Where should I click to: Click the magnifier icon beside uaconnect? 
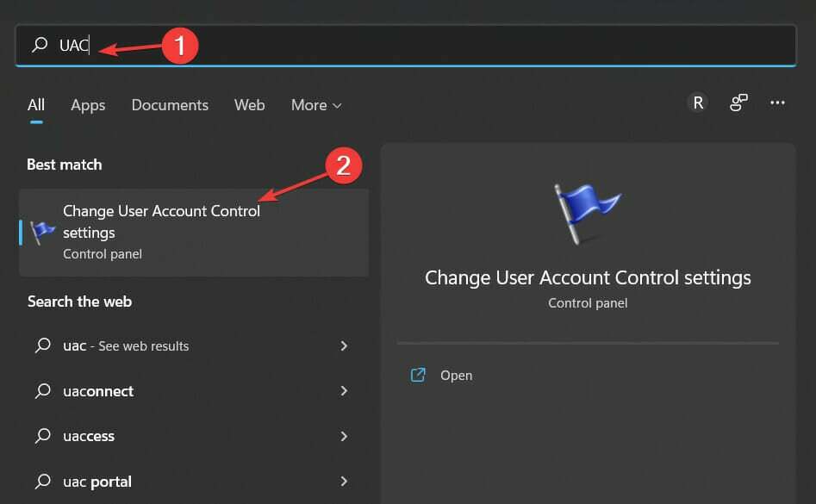tap(43, 390)
